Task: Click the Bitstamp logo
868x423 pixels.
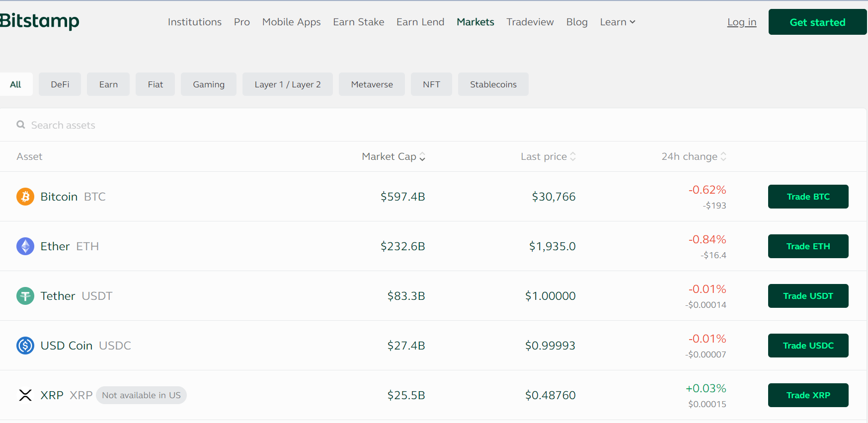Action: (39, 21)
